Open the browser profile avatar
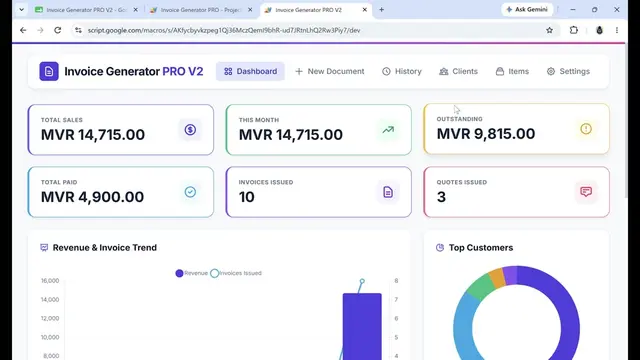The width and height of the screenshot is (640, 360). tap(599, 30)
